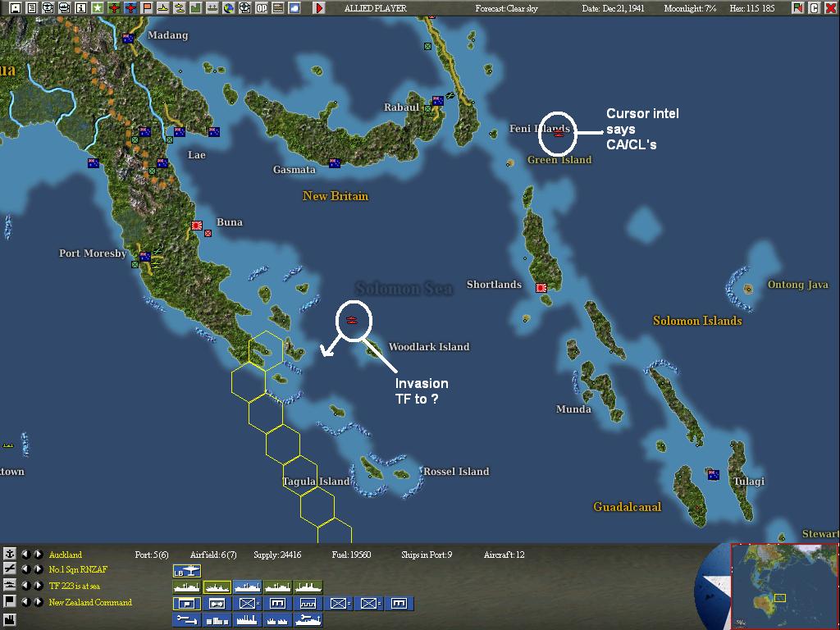Click the red plane on blue icon

point(130,8)
